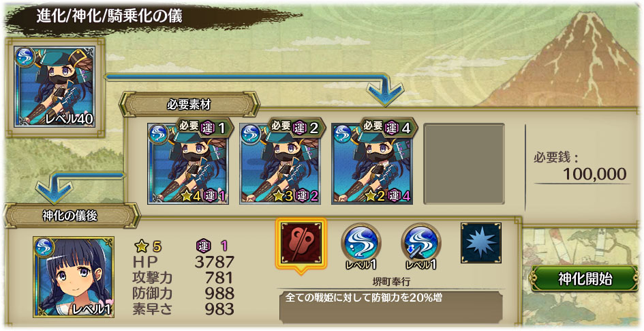This screenshot has width=644, height=331.
Task: Select the first water skill orb icon
Action: (x=361, y=243)
